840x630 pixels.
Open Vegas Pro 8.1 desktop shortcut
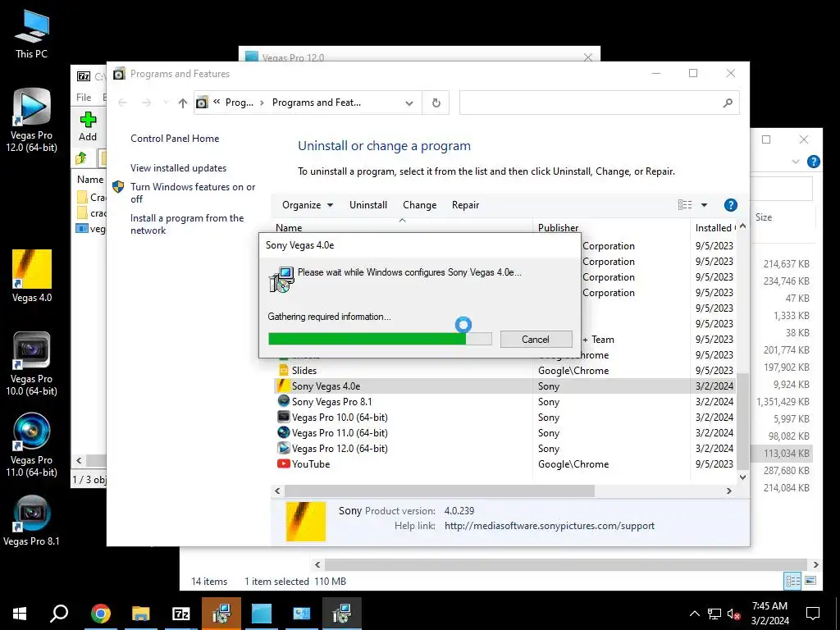32,521
